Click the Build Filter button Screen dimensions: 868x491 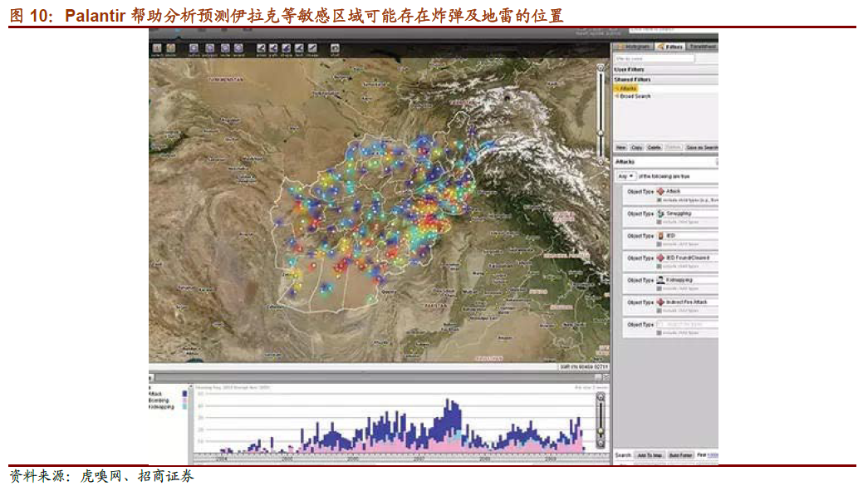[x=680, y=455]
